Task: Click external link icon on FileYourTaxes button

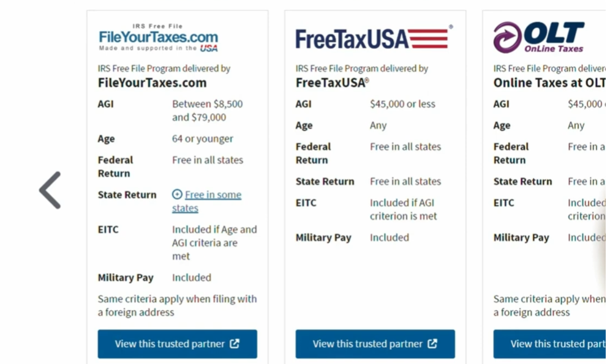Action: tap(235, 344)
